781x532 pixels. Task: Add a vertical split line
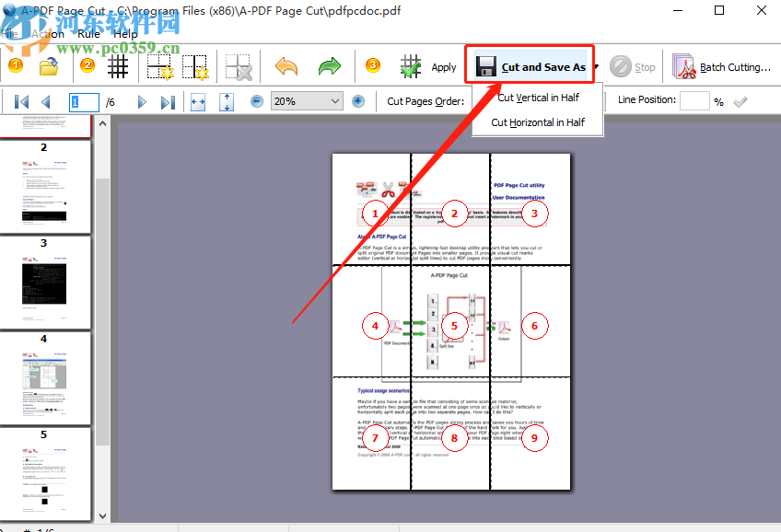click(195, 66)
